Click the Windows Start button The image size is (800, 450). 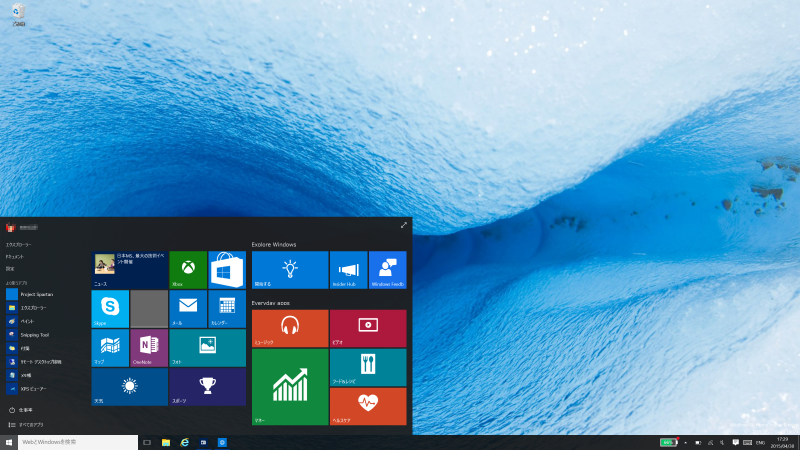click(x=9, y=442)
